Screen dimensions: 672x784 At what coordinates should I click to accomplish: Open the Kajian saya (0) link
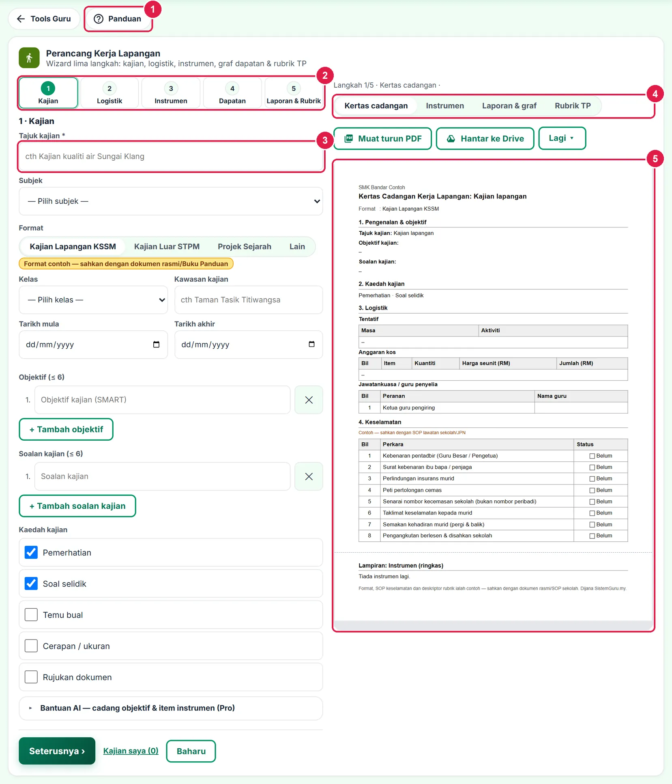click(x=131, y=751)
